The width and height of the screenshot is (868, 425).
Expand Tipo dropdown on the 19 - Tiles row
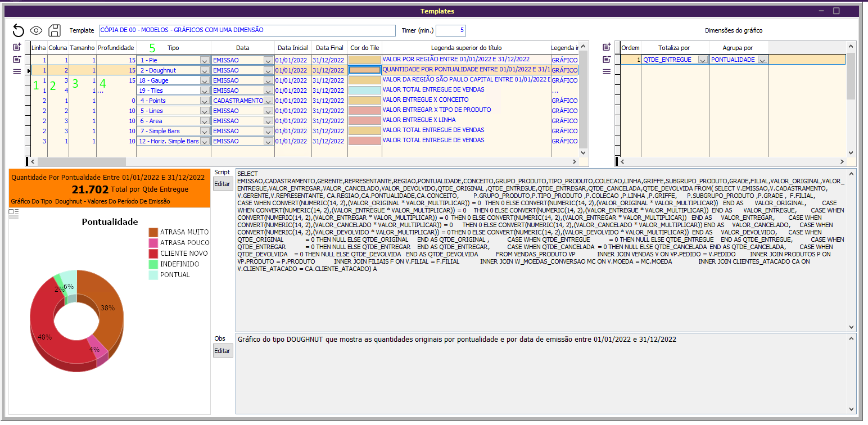click(x=205, y=91)
